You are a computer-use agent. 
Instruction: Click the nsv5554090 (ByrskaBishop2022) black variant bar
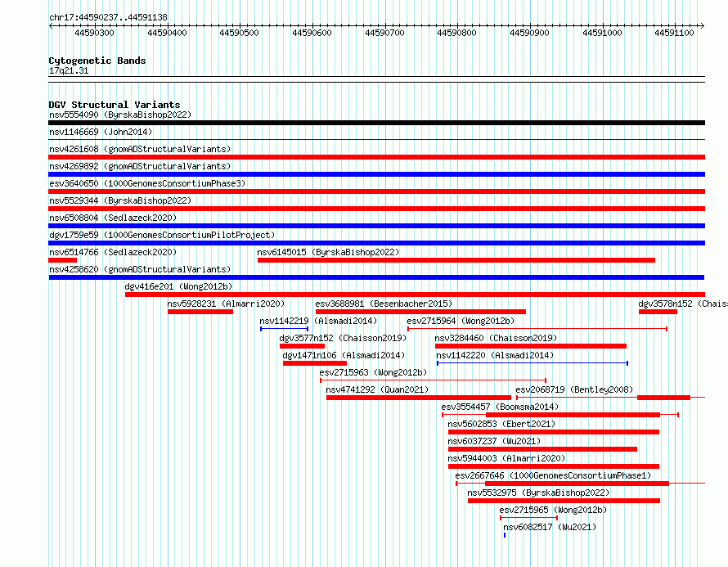click(376, 123)
